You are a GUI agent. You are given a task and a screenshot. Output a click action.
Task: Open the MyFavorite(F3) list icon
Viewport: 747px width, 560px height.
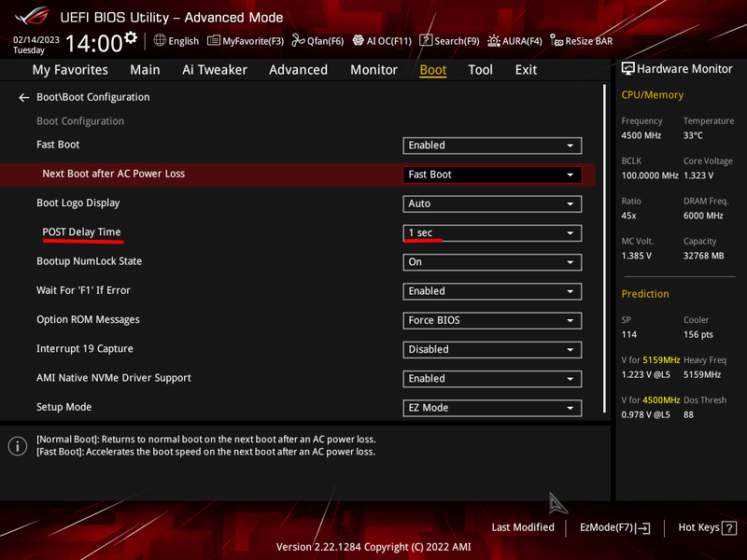point(214,40)
